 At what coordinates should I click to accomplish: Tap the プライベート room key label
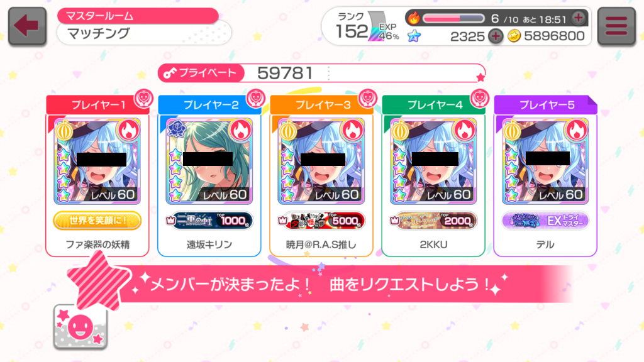pos(201,73)
